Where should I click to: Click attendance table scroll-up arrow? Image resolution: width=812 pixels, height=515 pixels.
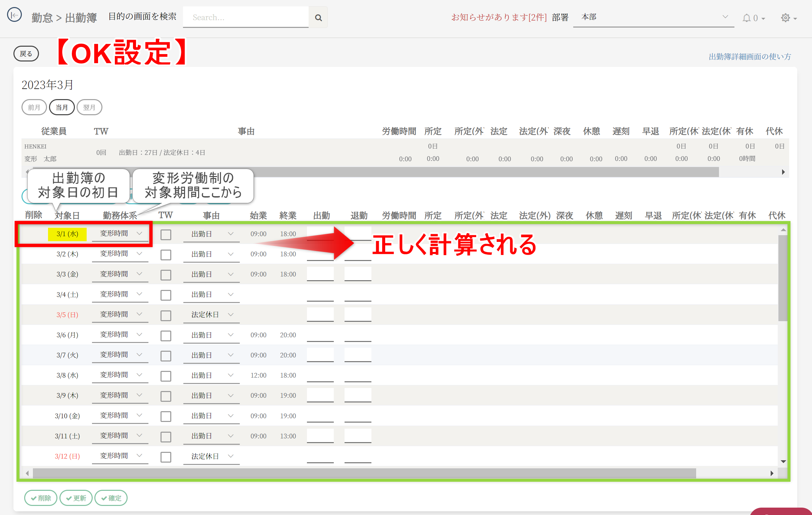point(783,230)
